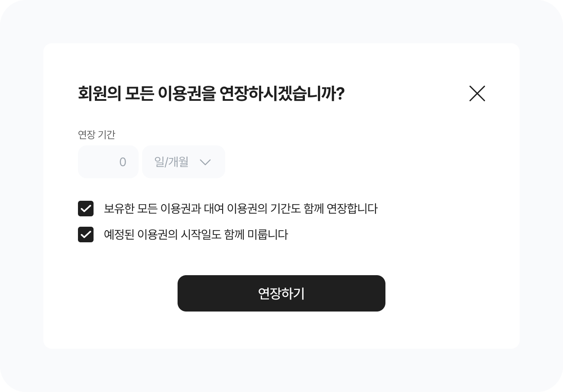This screenshot has width=563, height=392.
Task: Click the label text 예정된 이용권의 시작일도 함께 미룹니다
Action: 196,235
